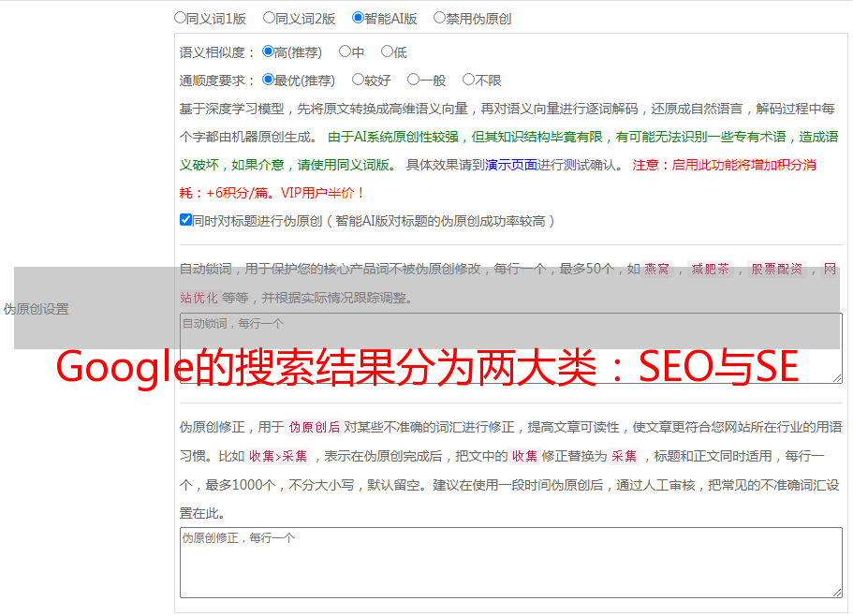Click the 伪原创修正 text area resize handle
Viewport: 853px width, 616px height.
[x=837, y=593]
